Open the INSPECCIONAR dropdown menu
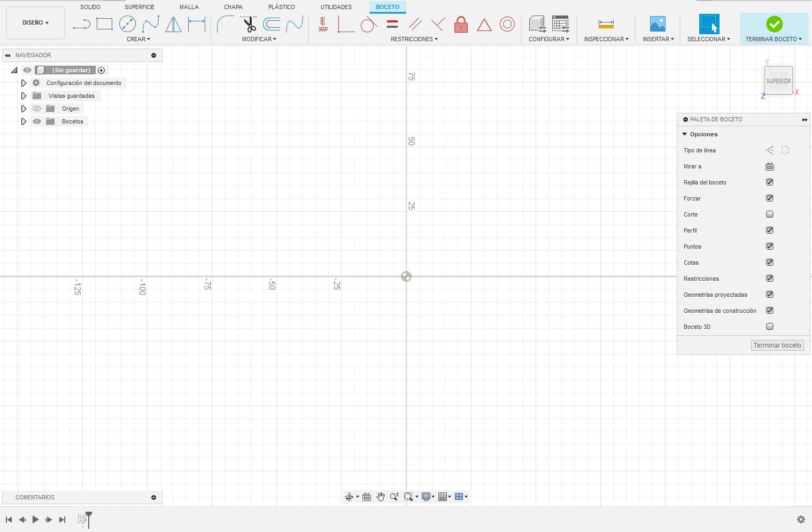 point(606,39)
